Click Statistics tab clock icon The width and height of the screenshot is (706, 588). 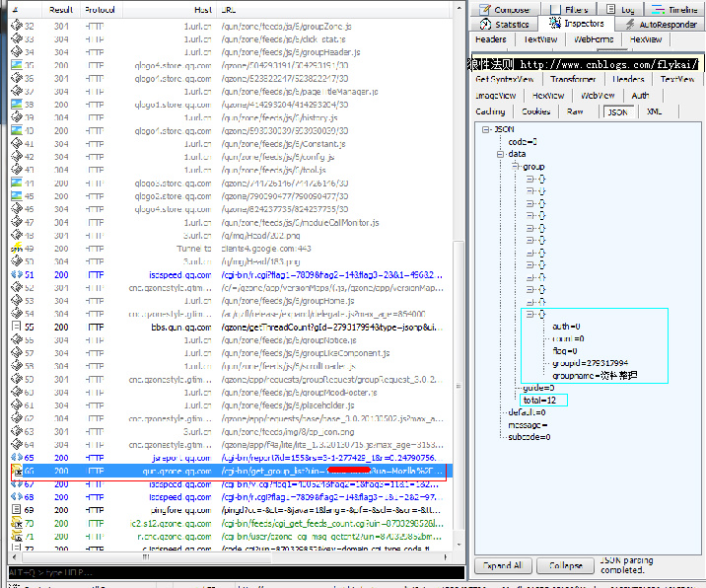485,24
